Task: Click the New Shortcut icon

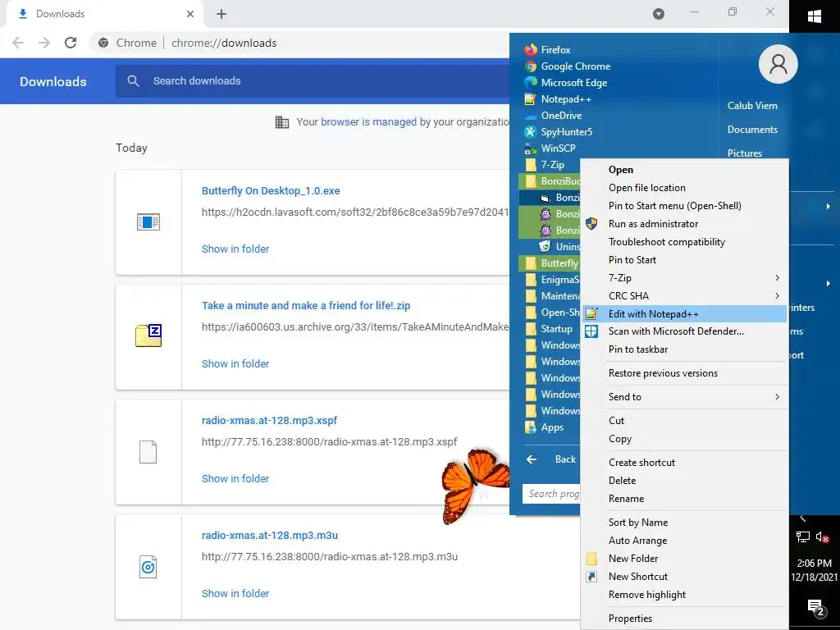Action: pyautogui.click(x=591, y=577)
